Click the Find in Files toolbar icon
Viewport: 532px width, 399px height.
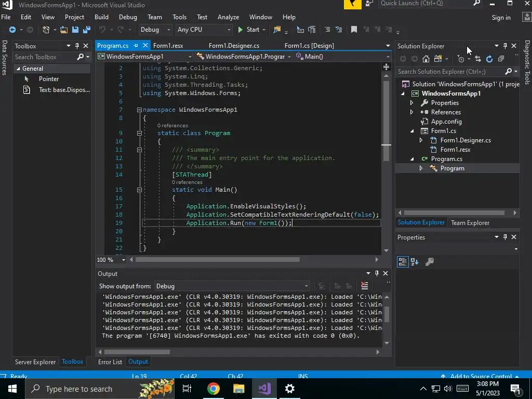(277, 30)
